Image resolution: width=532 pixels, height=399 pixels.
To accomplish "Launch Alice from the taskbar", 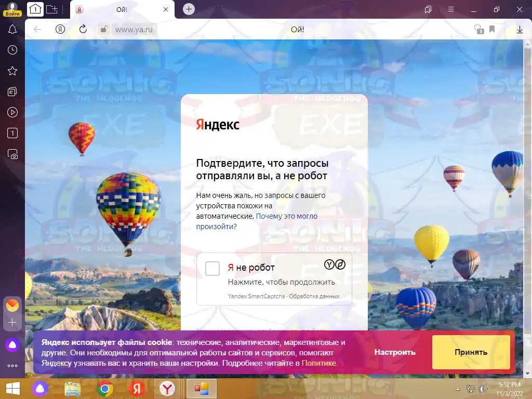I will [40, 389].
